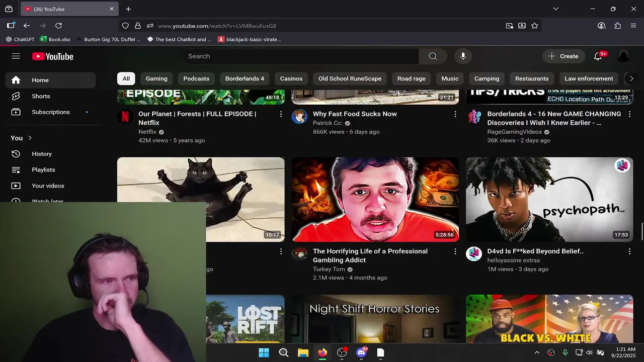Open Windows Start menu

click(264, 352)
